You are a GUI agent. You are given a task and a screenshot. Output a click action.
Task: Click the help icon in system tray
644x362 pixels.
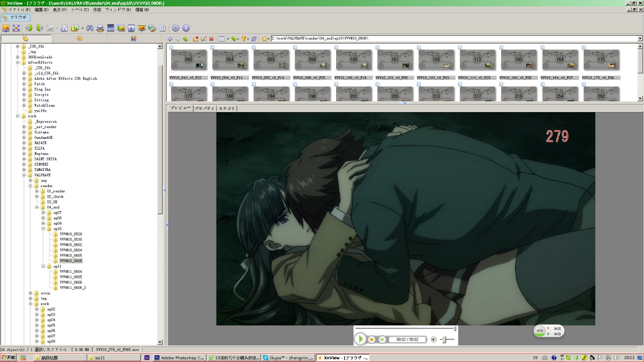[x=554, y=358]
